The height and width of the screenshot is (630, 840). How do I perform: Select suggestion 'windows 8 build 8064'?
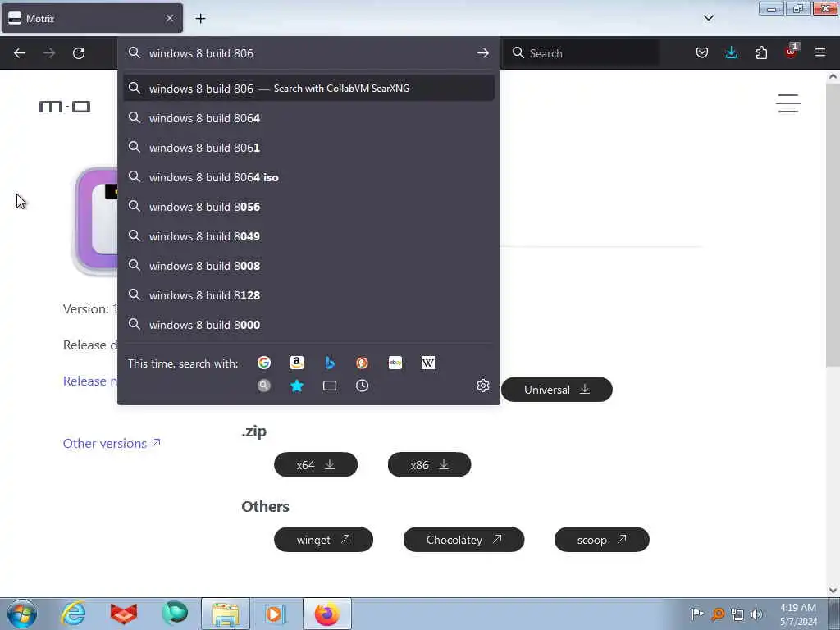point(309,118)
